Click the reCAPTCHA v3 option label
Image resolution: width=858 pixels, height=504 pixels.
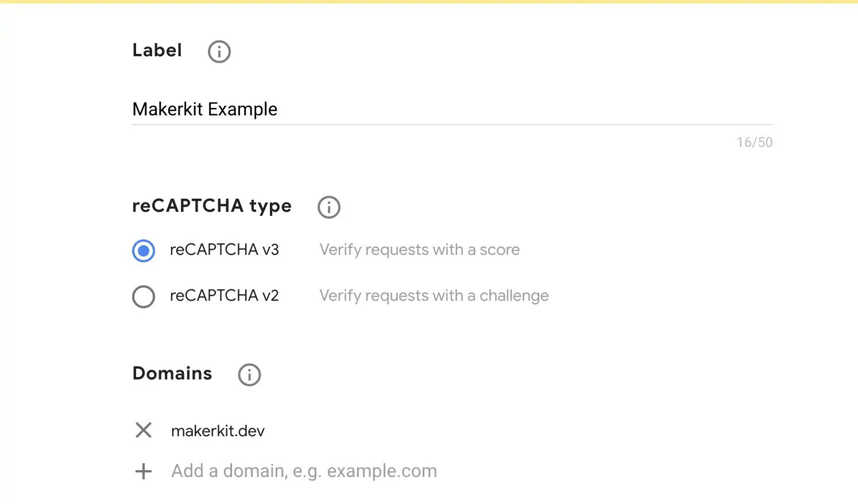click(224, 250)
